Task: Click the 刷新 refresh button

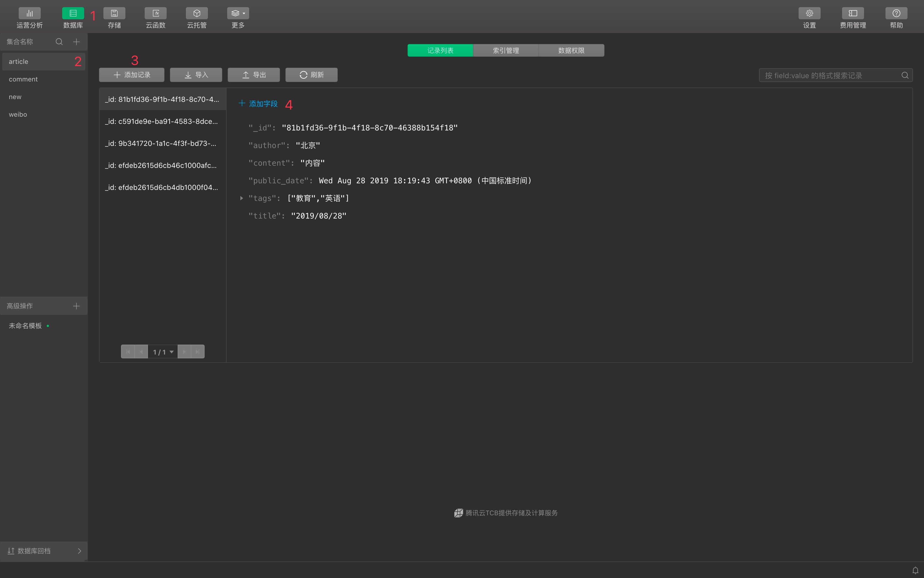Action: [x=312, y=75]
